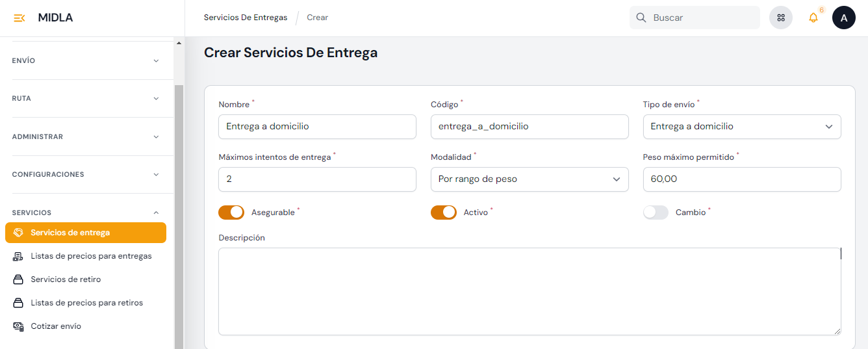Image resolution: width=868 pixels, height=349 pixels.
Task: Click the Servicios de retiro box icon
Action: (x=18, y=279)
